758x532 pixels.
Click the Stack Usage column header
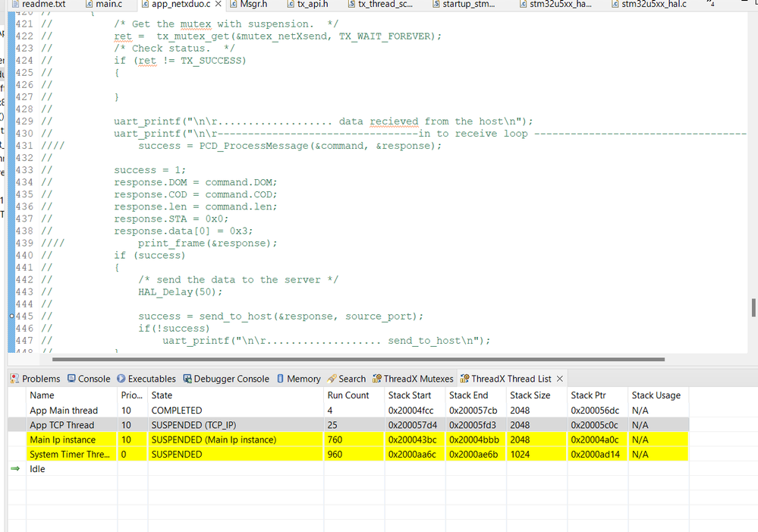[659, 395]
